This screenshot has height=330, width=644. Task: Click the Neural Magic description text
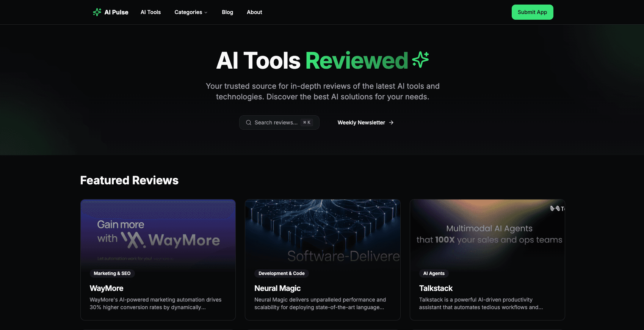click(x=320, y=303)
